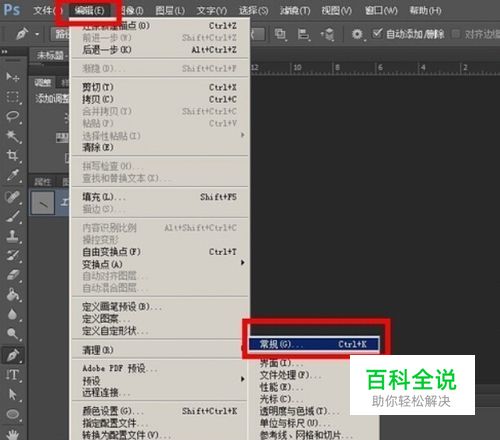Open the 滤镜(T) menu
This screenshot has height=440, width=500.
point(295,11)
